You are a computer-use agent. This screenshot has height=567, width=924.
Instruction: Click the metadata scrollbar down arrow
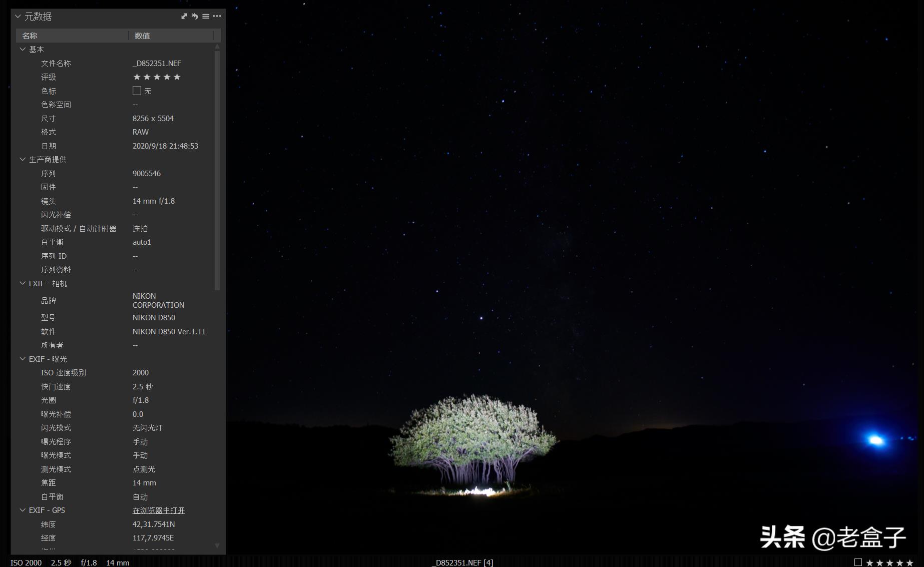217,545
